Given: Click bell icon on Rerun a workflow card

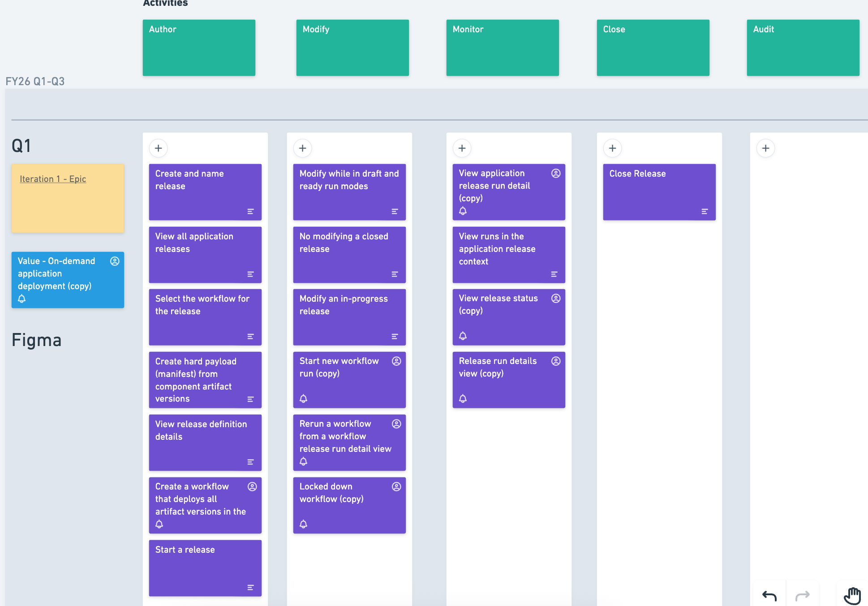Looking at the screenshot, I should 304,461.
